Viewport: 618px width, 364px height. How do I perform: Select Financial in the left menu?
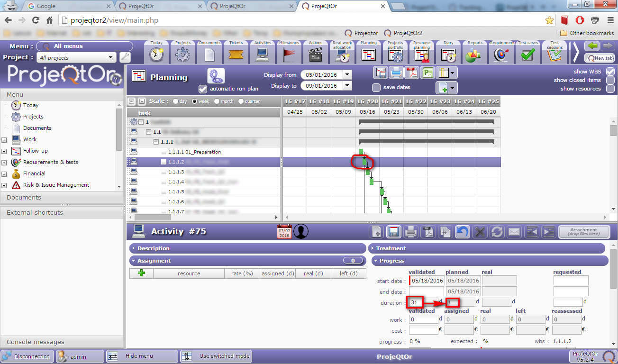tap(34, 173)
